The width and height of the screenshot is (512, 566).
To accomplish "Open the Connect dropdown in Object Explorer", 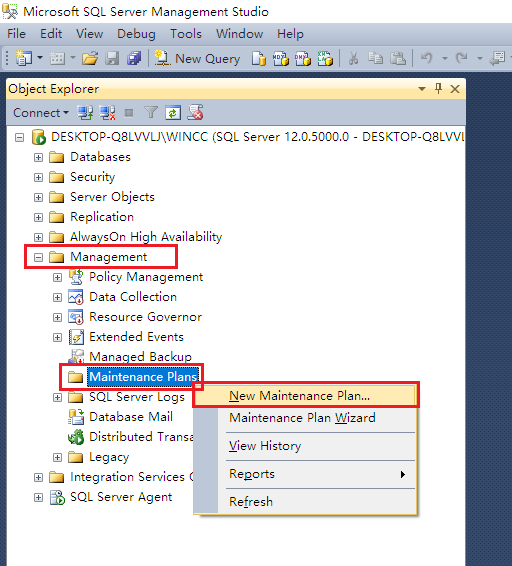I will tap(40, 113).
